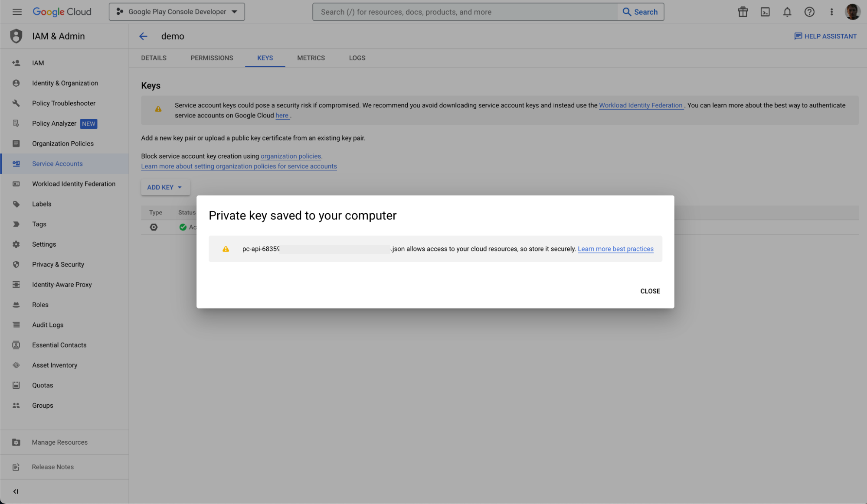The image size is (867, 504).
Task: Click the Policy Analyzer sidebar icon
Action: click(x=16, y=124)
